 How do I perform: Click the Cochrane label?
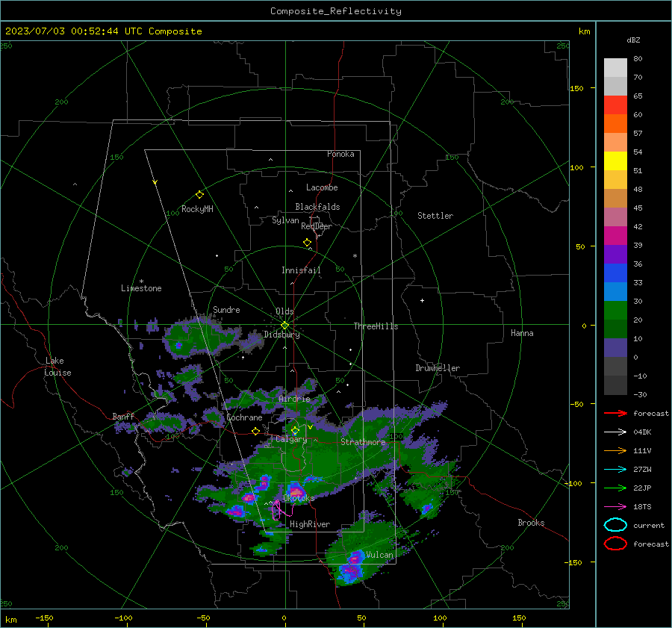[244, 417]
